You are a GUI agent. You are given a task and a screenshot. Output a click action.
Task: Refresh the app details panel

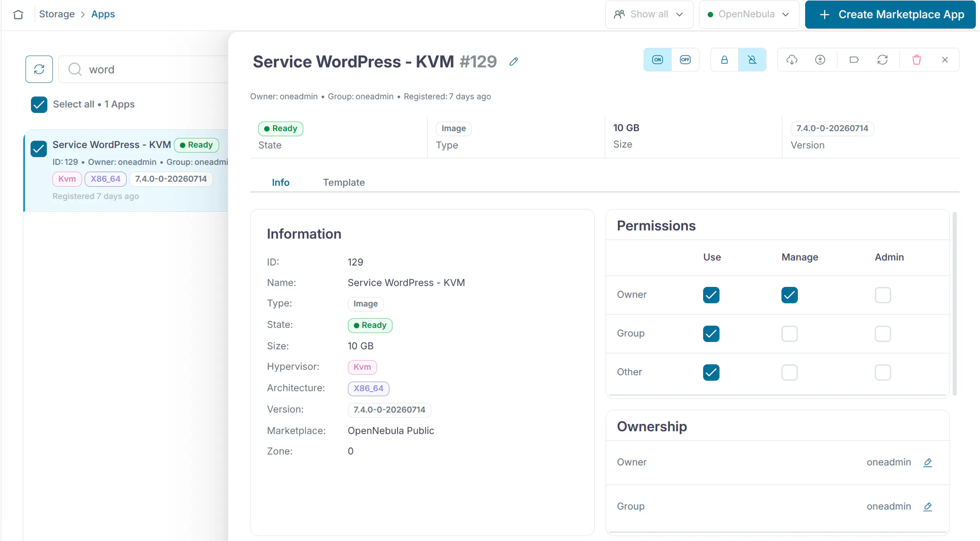pos(883,60)
